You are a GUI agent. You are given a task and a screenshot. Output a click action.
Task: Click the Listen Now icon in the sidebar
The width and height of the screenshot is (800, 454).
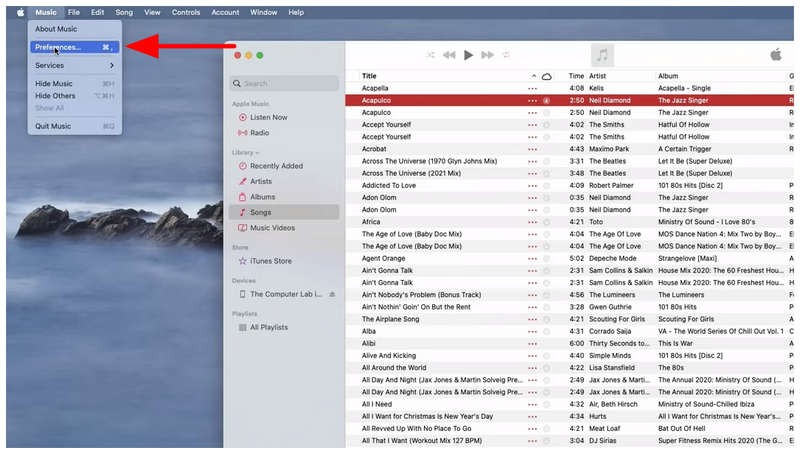tap(242, 117)
